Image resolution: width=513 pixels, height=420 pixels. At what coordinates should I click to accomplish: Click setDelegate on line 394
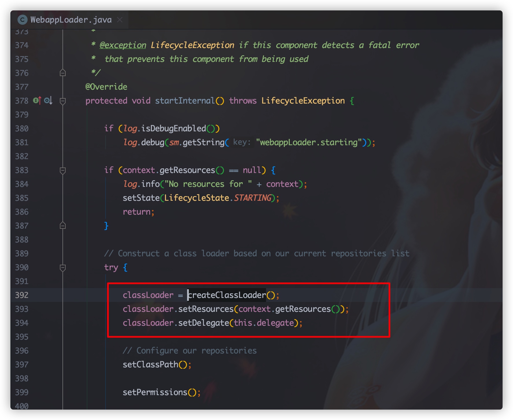tap(204, 323)
